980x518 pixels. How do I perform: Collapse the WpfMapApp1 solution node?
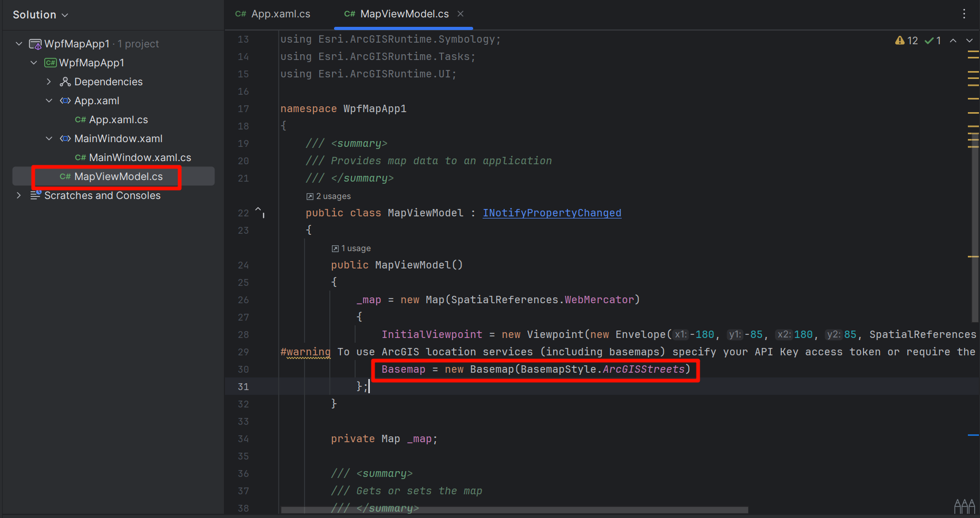(19, 44)
